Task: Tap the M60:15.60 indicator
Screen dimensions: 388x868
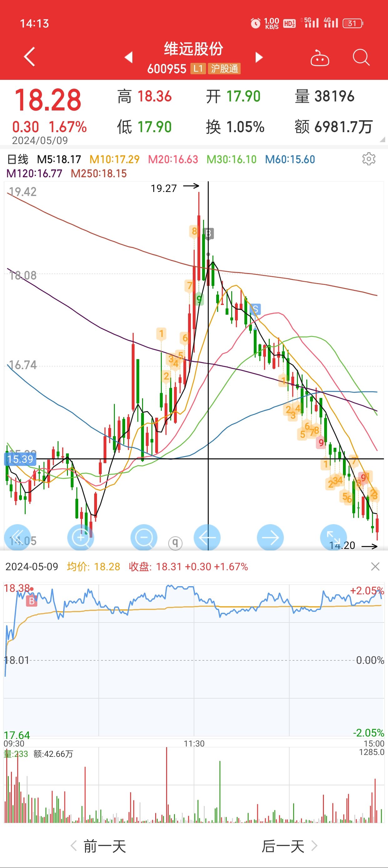Action: coord(290,159)
